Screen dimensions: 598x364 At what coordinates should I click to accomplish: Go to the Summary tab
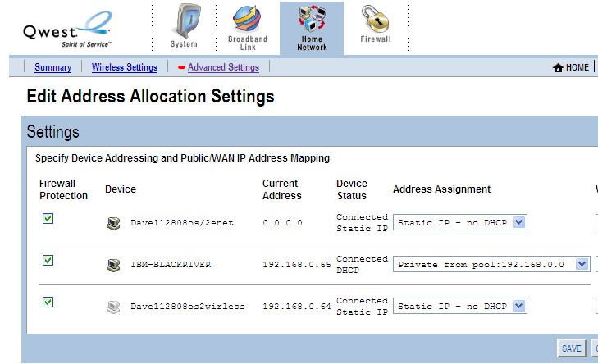tap(52, 67)
